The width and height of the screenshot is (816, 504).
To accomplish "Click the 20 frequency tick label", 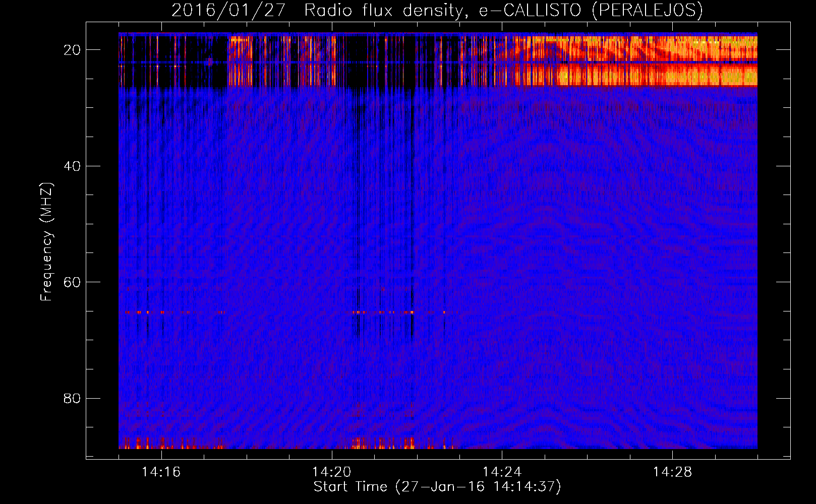I will [x=72, y=50].
